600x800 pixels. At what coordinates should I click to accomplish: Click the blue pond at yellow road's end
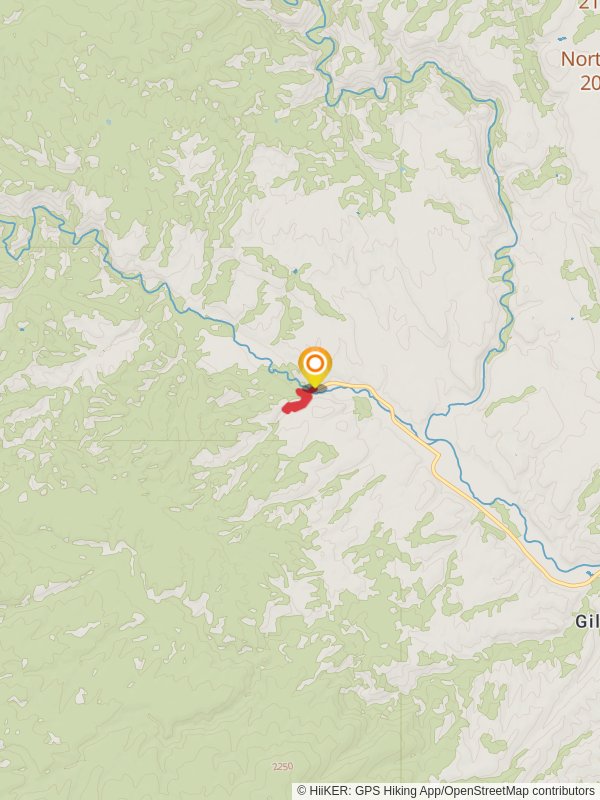click(590, 574)
